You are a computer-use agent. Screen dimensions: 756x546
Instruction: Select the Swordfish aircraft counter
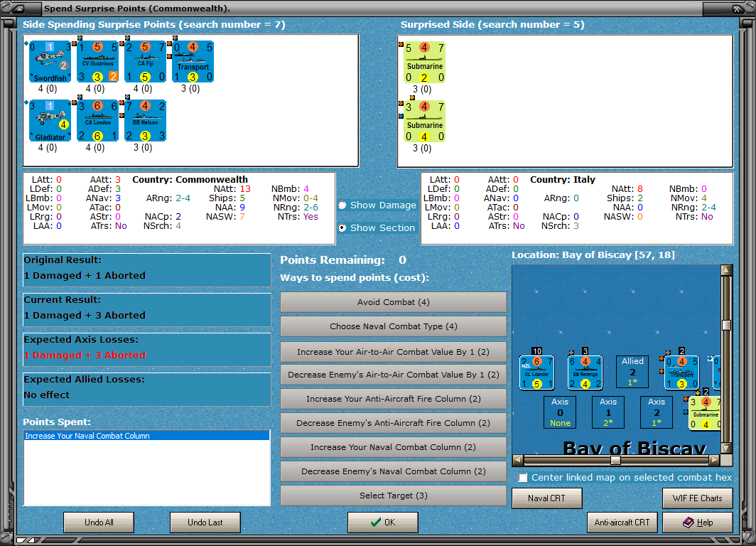pyautogui.click(x=50, y=62)
